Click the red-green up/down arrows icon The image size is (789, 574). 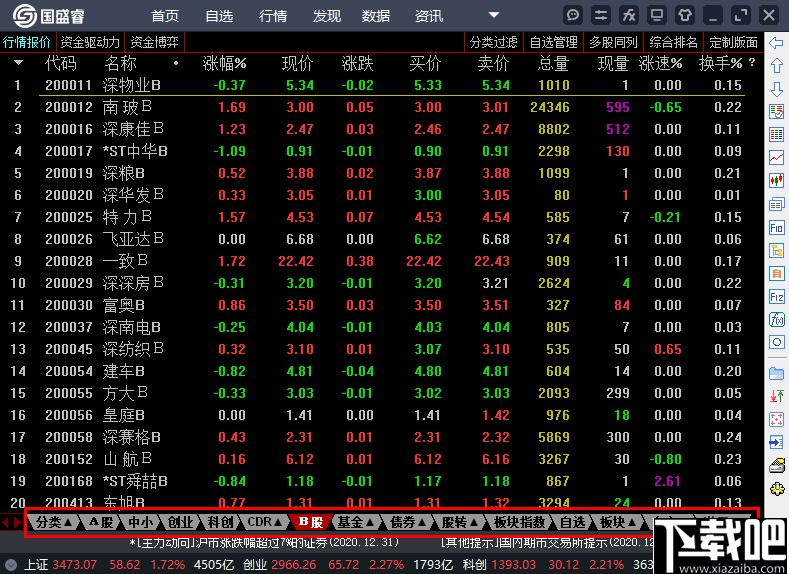pyautogui.click(x=776, y=396)
